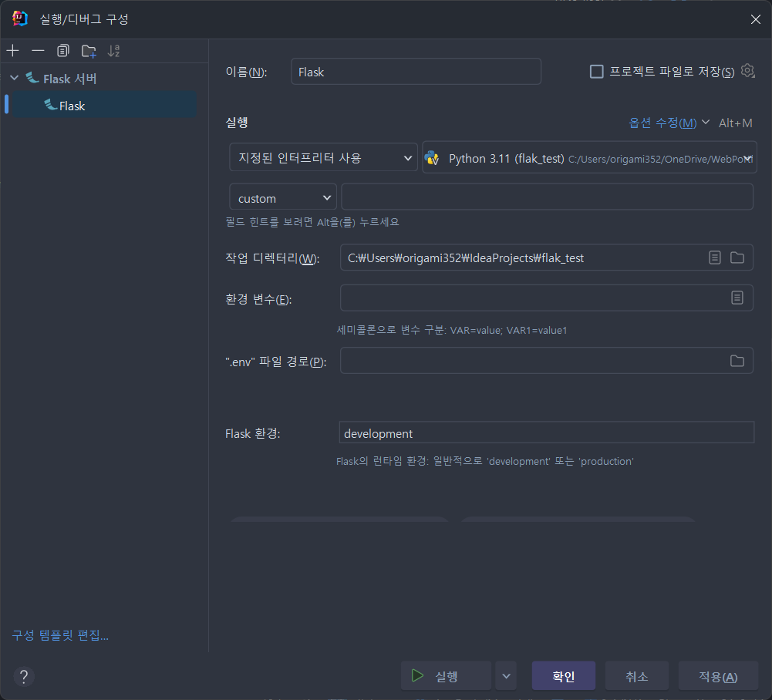Open the 옵션 수정 options link
Screen dimensions: 772x700
click(x=662, y=123)
